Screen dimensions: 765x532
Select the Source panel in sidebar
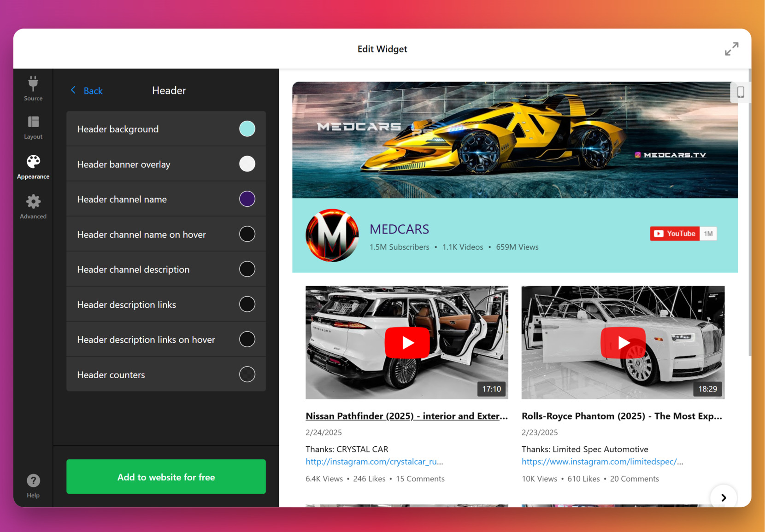(x=33, y=88)
